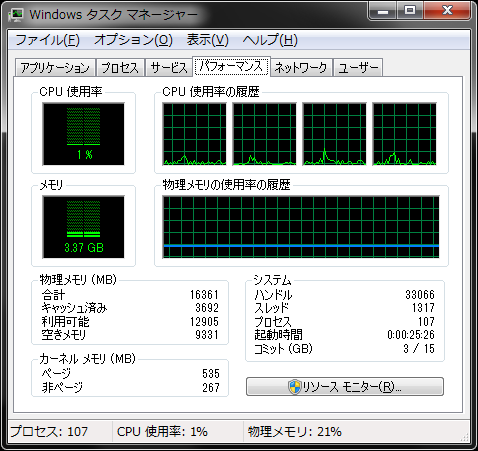The height and width of the screenshot is (451, 478).
Task: Click the resize grip in status bar corner
Action: [464, 437]
